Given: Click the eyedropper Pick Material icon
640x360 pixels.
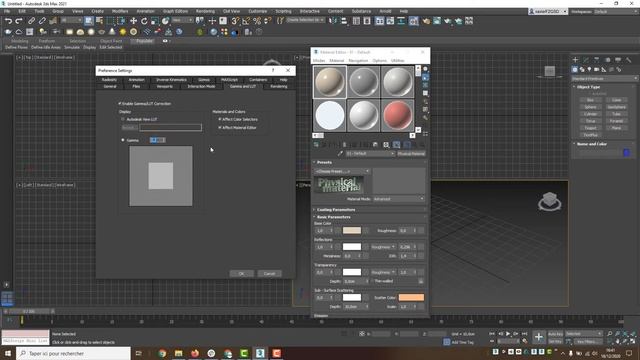Looking at the screenshot, I should click(x=340, y=153).
